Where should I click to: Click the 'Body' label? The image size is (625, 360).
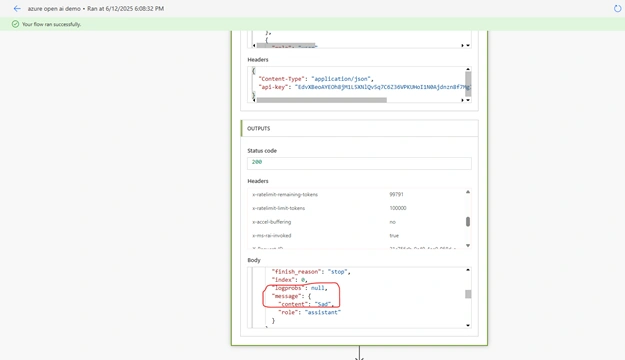tap(254, 260)
